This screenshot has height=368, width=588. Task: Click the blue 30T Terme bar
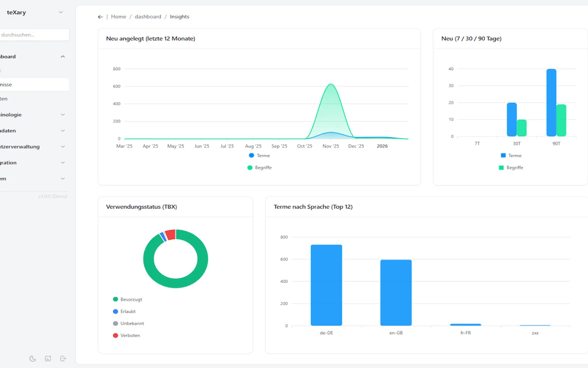tap(512, 120)
